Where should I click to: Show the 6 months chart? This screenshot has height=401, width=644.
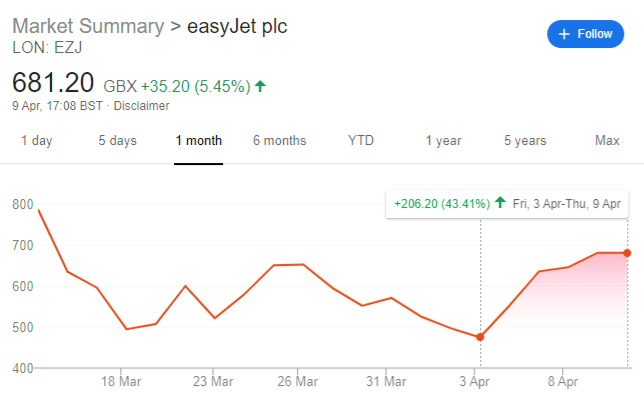pyautogui.click(x=279, y=141)
